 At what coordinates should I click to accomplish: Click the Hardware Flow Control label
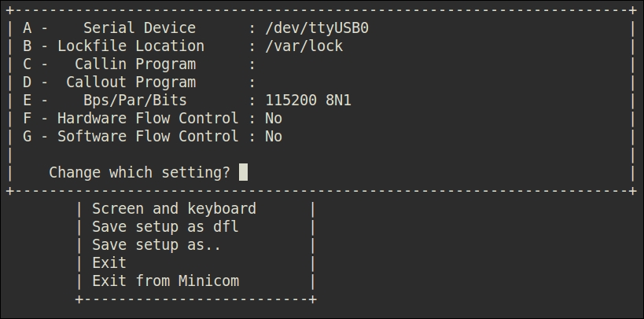148,118
